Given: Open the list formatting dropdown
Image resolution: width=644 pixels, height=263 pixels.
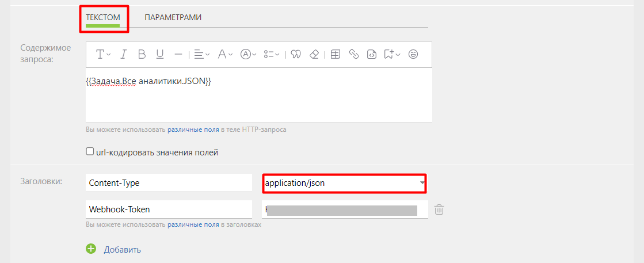Looking at the screenshot, I should point(272,54).
